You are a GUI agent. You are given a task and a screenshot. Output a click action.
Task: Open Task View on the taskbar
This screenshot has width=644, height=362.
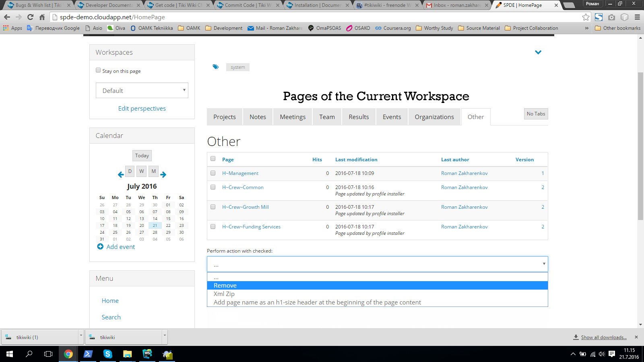[x=48, y=354]
